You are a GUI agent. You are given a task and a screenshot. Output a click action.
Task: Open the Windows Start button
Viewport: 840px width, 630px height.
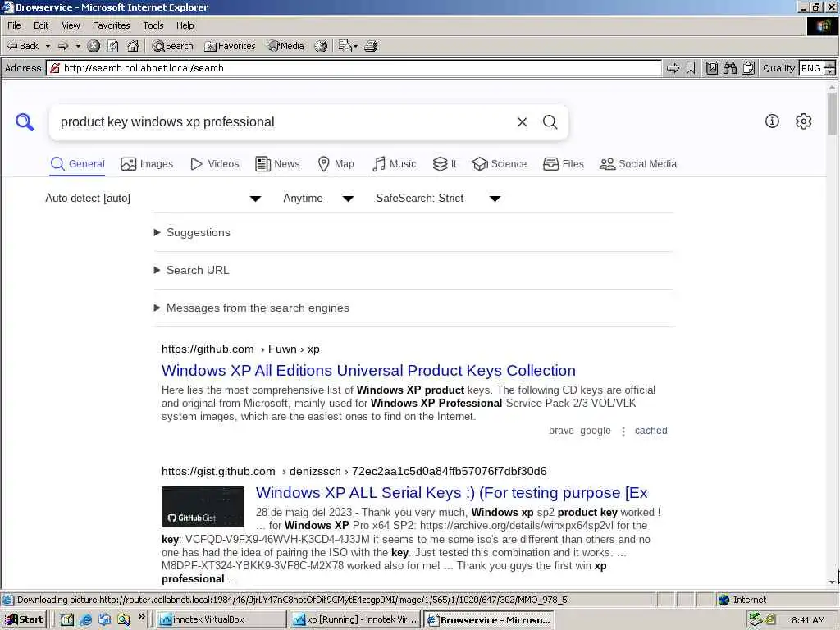(x=24, y=620)
